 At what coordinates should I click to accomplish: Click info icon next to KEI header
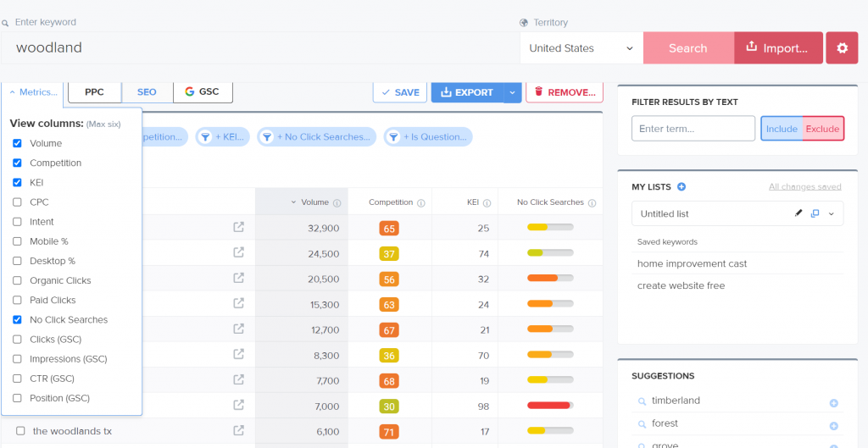(x=487, y=203)
